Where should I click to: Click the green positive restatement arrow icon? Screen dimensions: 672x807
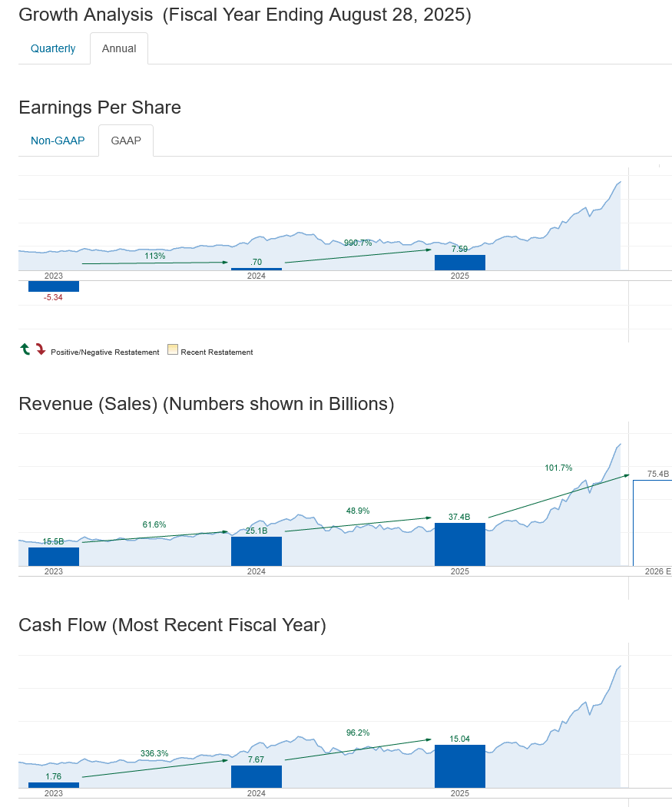(25, 349)
